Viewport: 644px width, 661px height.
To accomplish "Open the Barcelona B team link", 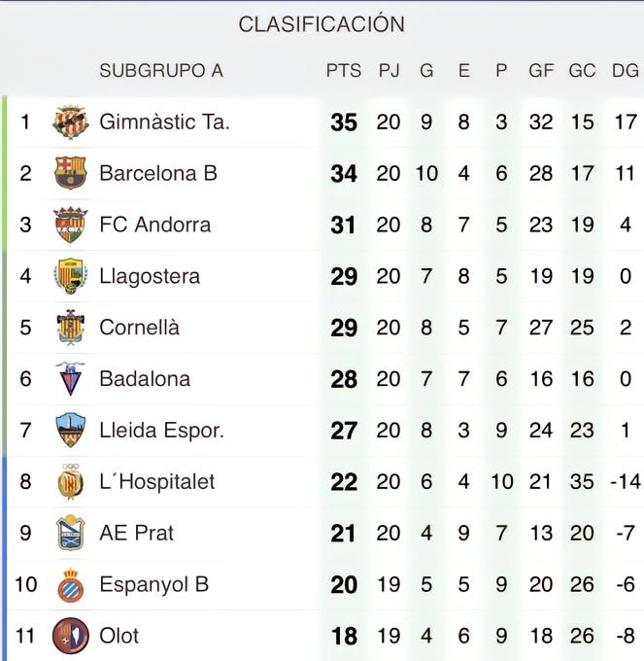I will coord(158,174).
